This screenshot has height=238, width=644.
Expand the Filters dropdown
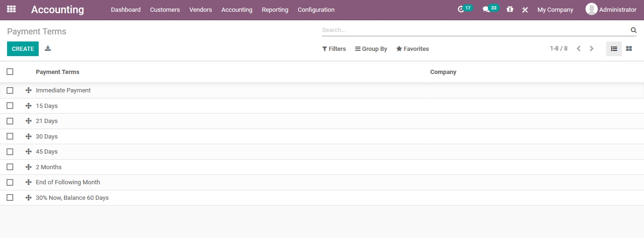334,49
